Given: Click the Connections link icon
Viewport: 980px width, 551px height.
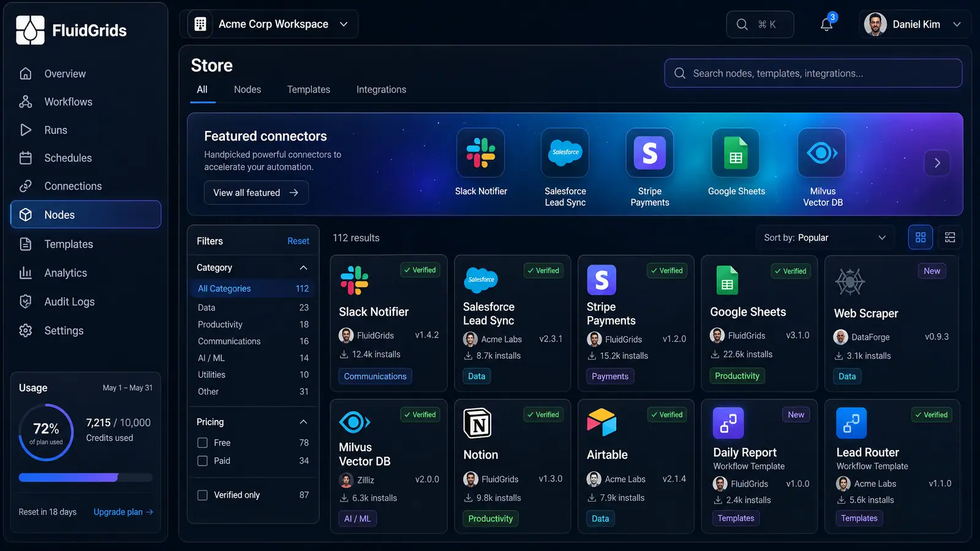Looking at the screenshot, I should pos(26,186).
